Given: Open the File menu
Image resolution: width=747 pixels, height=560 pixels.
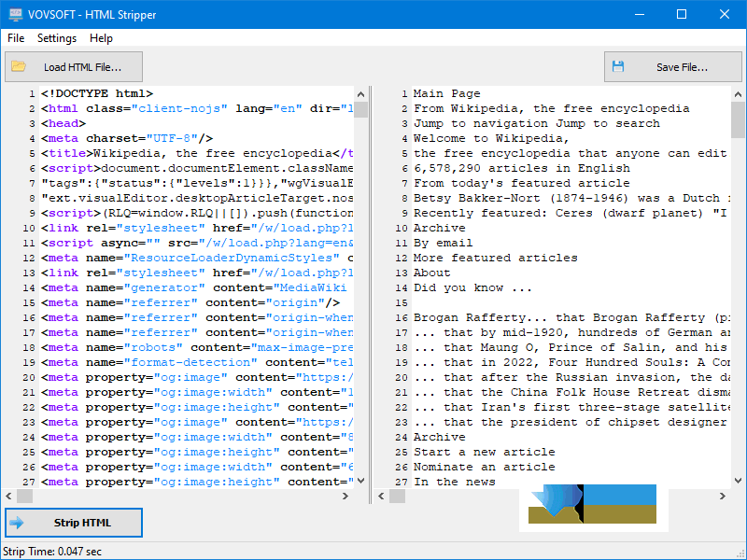Looking at the screenshot, I should (16, 38).
